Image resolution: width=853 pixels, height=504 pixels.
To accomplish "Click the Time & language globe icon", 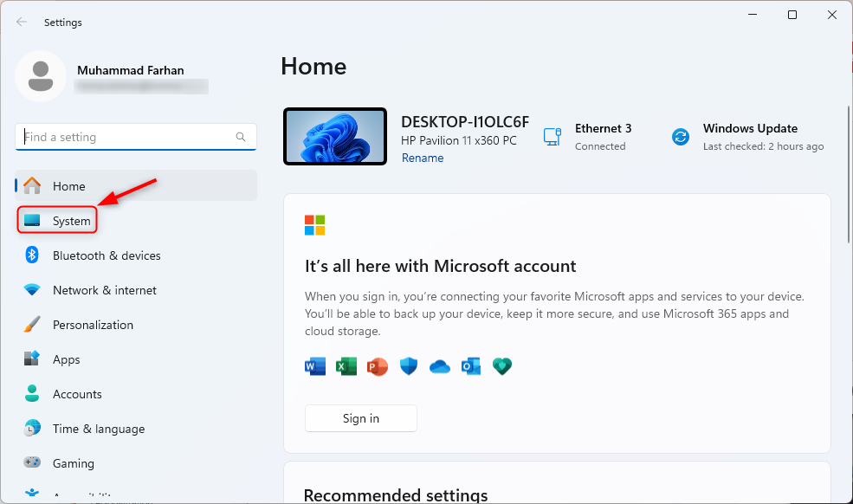I will [32, 428].
